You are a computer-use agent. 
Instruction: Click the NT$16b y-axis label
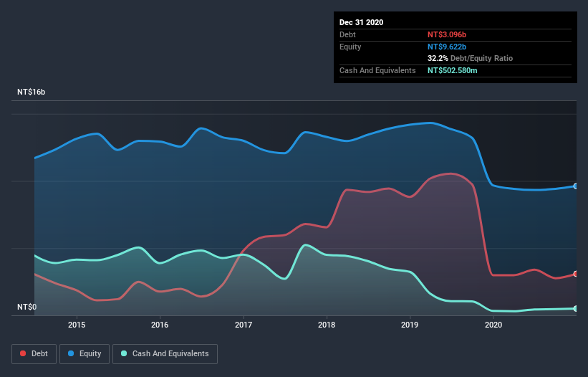[x=31, y=92]
